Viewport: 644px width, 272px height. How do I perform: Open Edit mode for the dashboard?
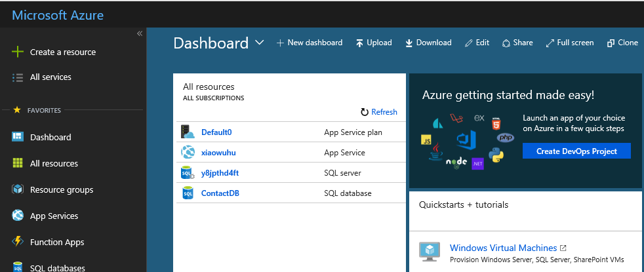(x=477, y=43)
